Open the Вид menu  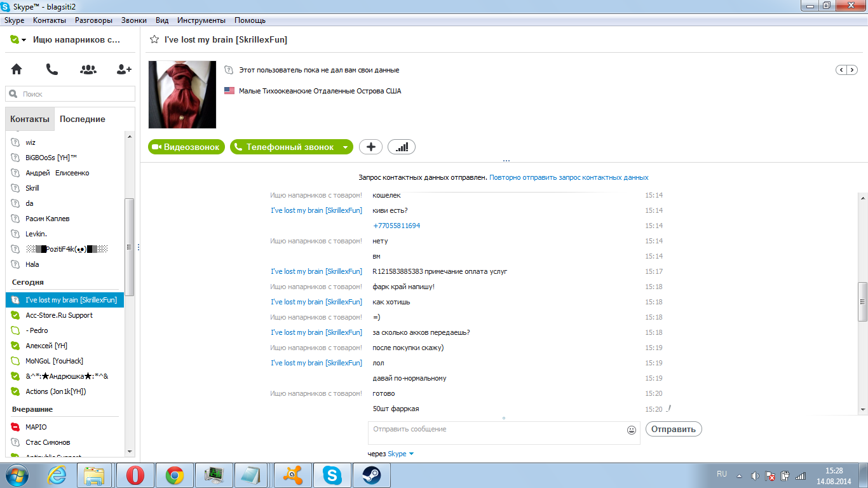[162, 20]
